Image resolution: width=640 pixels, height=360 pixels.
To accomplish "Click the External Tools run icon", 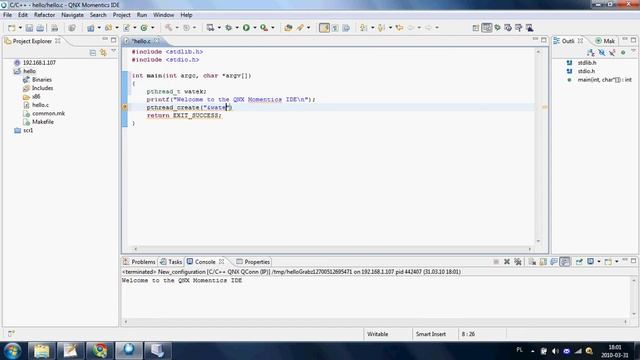I will tap(264, 28).
